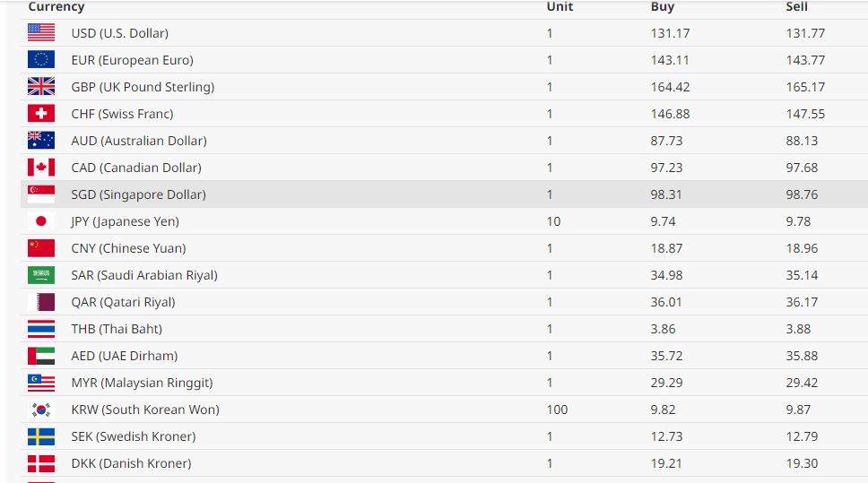Click the Qatar flag icon
Screen dimensions: 868x483
[x=41, y=302]
